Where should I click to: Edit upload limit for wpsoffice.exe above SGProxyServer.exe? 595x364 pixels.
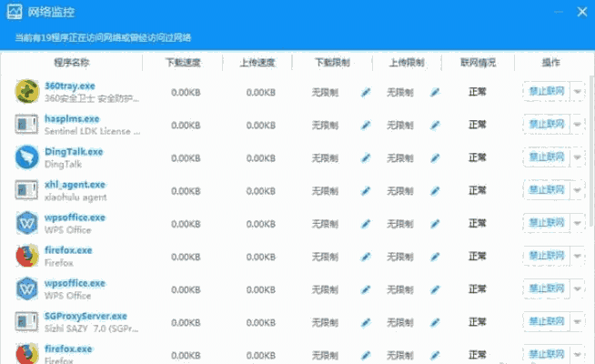pyautogui.click(x=435, y=289)
